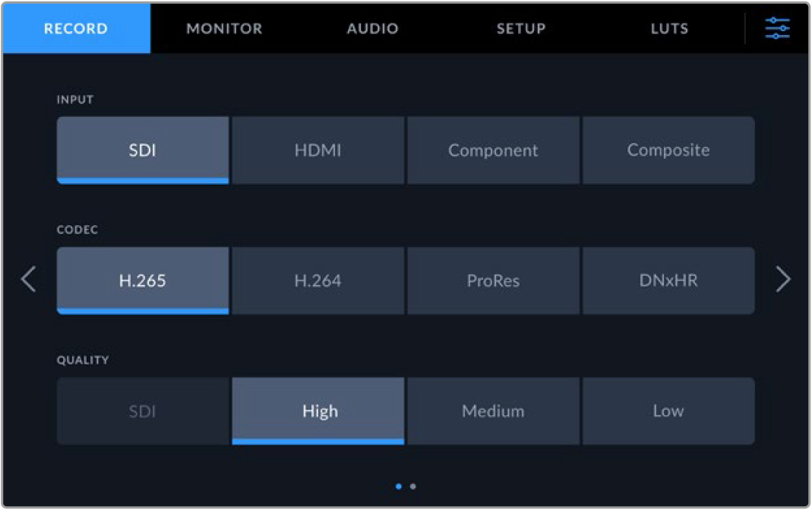Screen dimensions: 812x510
Task: Choose Component input
Action: point(493,150)
